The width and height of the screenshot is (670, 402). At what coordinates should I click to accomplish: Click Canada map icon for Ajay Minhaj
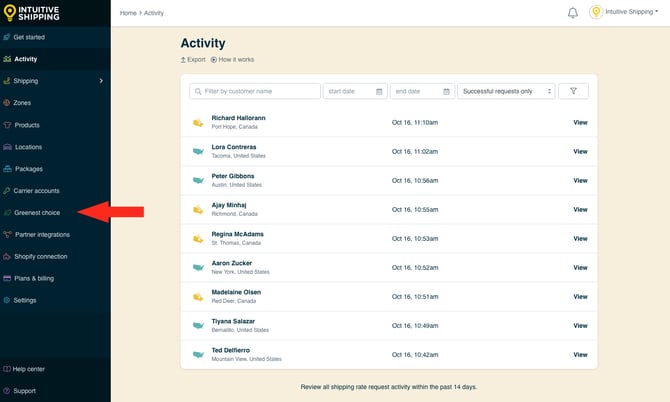click(x=198, y=210)
